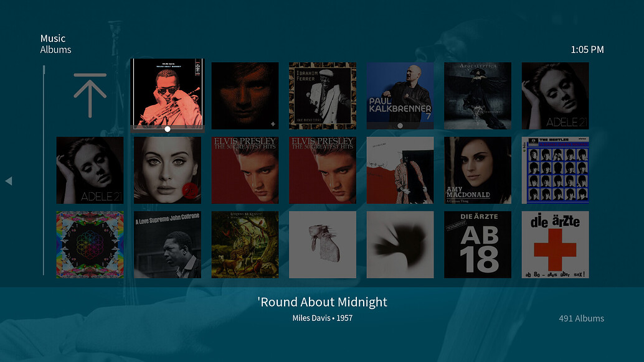Click the 491 Albums count label
The width and height of the screenshot is (644, 362).
pyautogui.click(x=581, y=318)
